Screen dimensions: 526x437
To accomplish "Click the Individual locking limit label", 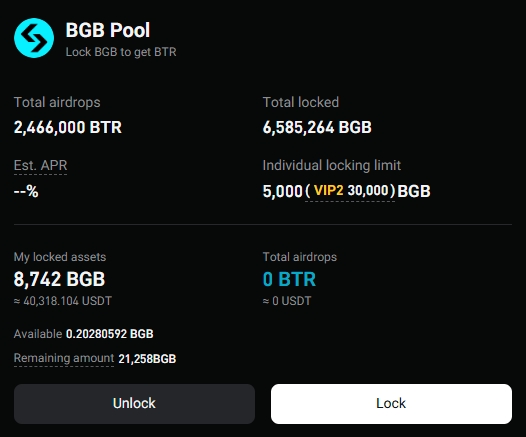I will [332, 165].
